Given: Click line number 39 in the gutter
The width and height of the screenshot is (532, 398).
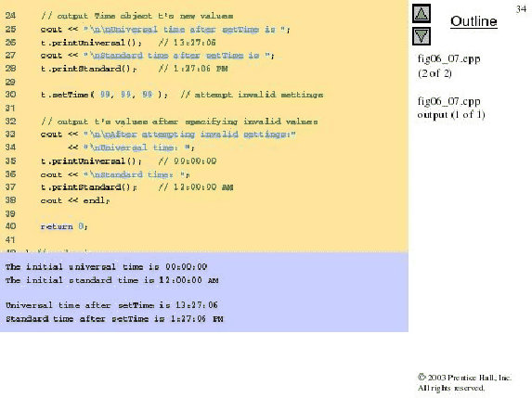Looking at the screenshot, I should click(x=10, y=214).
